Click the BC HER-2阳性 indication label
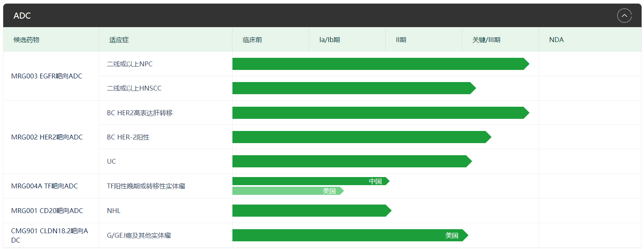The height and width of the screenshot is (249, 644). point(128,137)
